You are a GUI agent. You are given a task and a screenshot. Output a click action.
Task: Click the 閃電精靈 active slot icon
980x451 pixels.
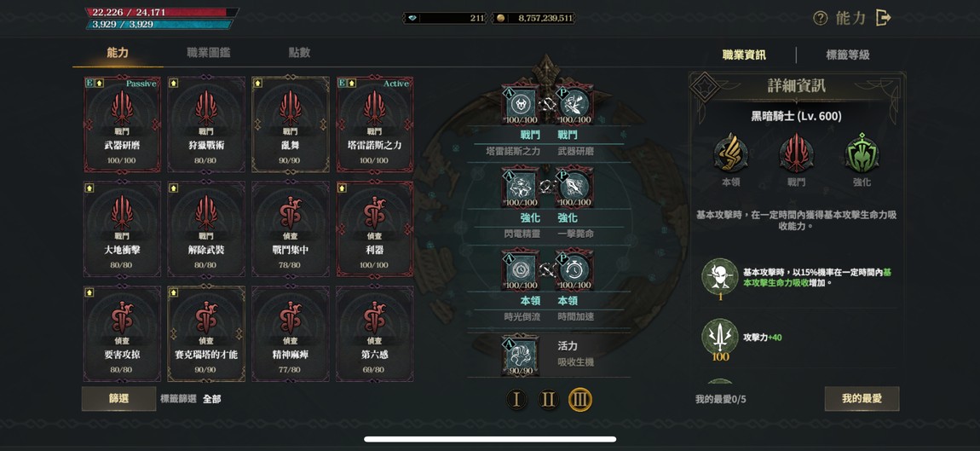pyautogui.click(x=520, y=187)
